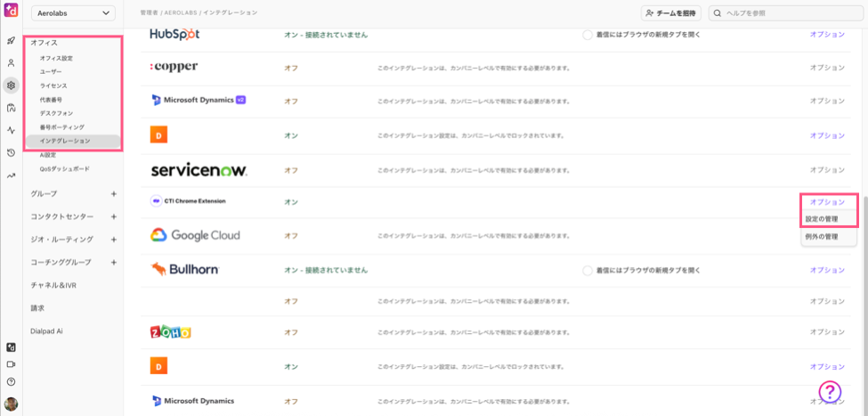
Task: Open オフィス設定 in the sidebar
Action: 56,58
